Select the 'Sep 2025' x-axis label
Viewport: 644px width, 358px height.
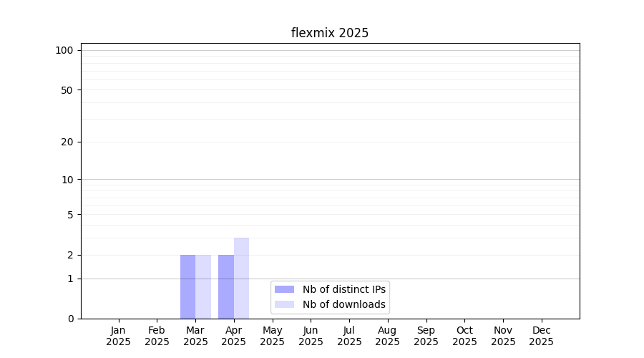(x=426, y=336)
